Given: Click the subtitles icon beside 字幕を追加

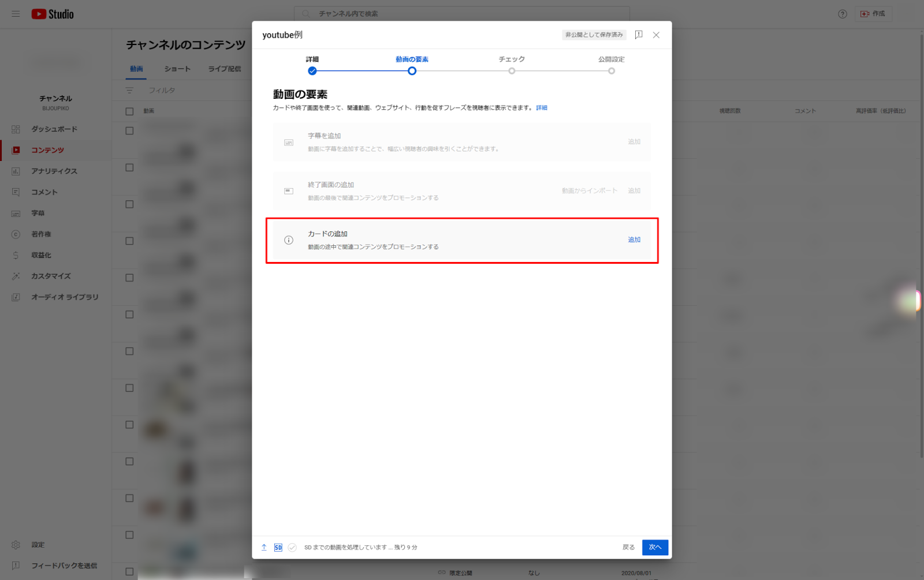Looking at the screenshot, I should [289, 143].
